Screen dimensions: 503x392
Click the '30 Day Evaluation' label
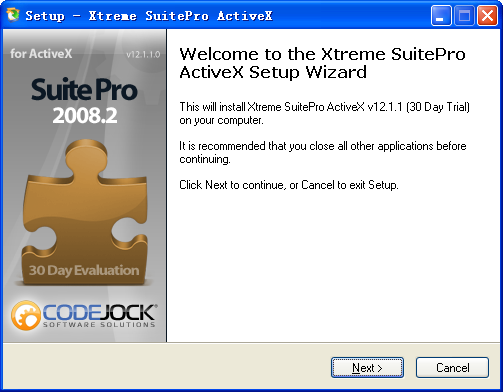pyautogui.click(x=84, y=270)
